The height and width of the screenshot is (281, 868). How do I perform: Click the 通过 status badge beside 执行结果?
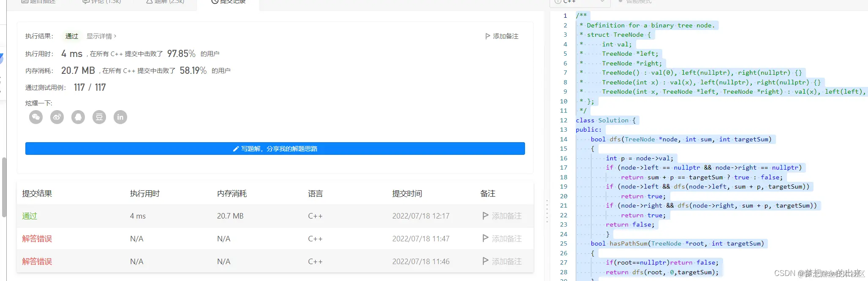click(72, 36)
